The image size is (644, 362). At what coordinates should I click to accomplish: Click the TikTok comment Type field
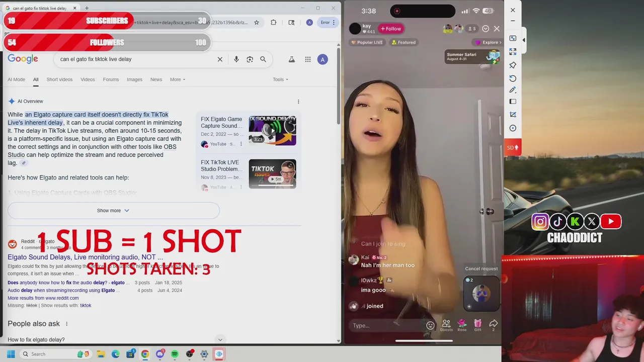(386, 325)
